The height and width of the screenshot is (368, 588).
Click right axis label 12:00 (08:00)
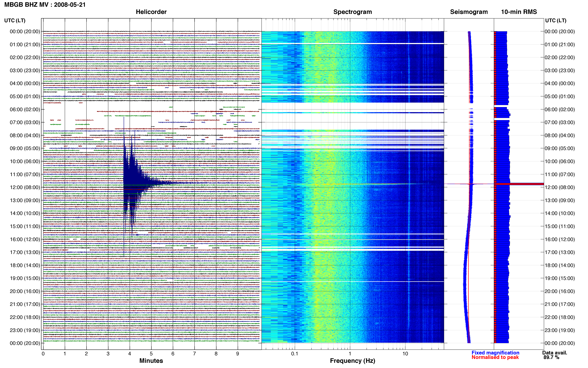(560, 187)
